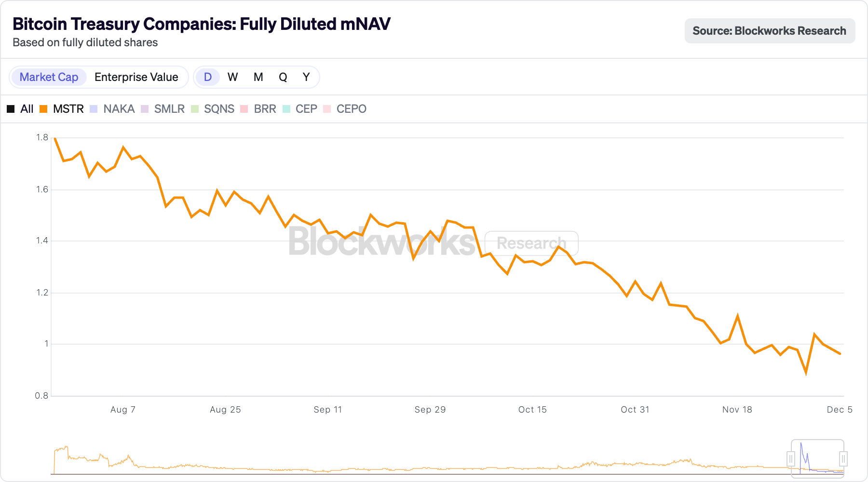868x482 pixels.
Task: Click the Blockworks Research watermark badge
Action: click(x=531, y=243)
